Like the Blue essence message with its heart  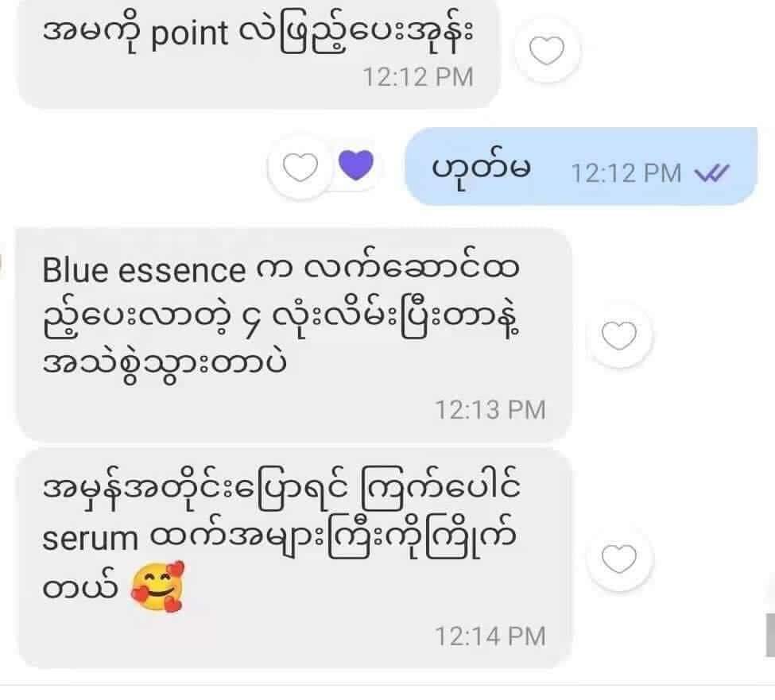(x=619, y=335)
